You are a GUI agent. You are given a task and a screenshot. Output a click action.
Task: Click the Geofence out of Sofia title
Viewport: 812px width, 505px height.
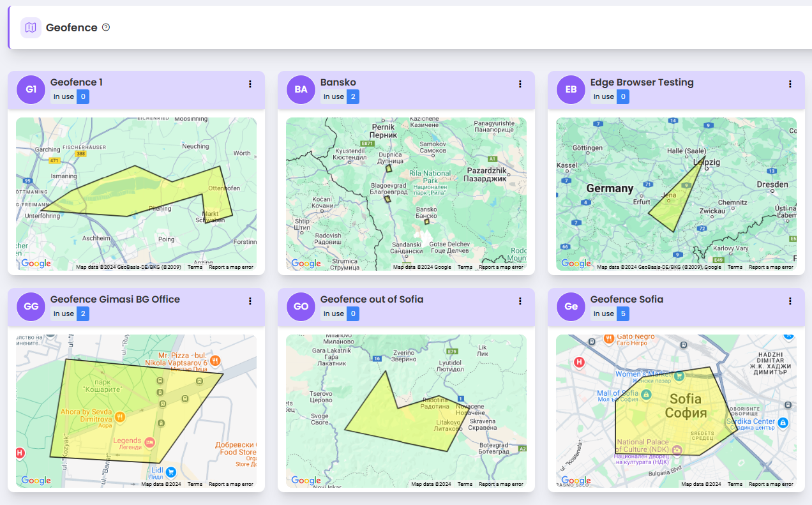pyautogui.click(x=372, y=299)
